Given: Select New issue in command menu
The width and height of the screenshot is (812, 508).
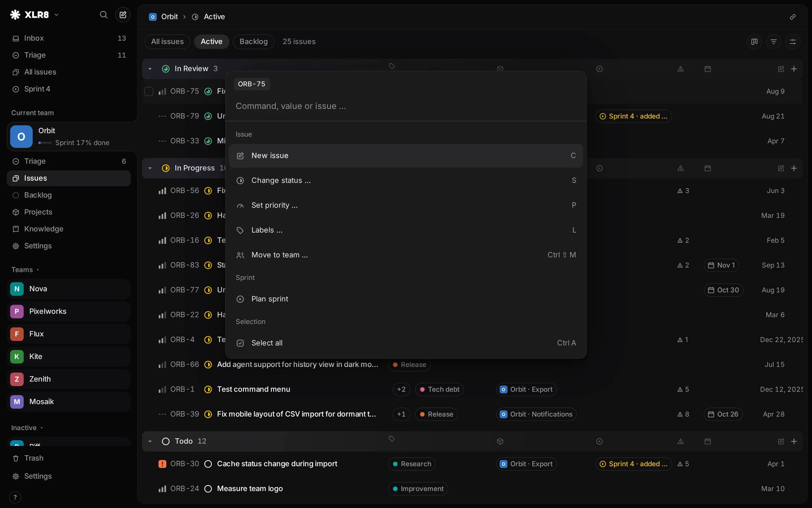Looking at the screenshot, I should click(406, 156).
